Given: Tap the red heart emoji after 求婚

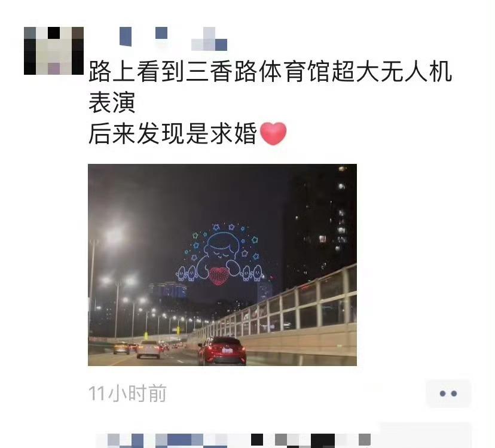Looking at the screenshot, I should [273, 134].
